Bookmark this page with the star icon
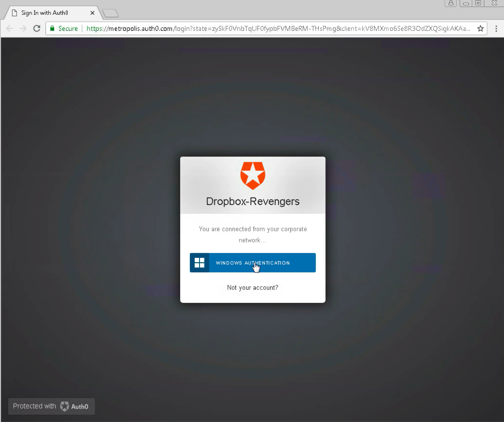 pyautogui.click(x=480, y=28)
